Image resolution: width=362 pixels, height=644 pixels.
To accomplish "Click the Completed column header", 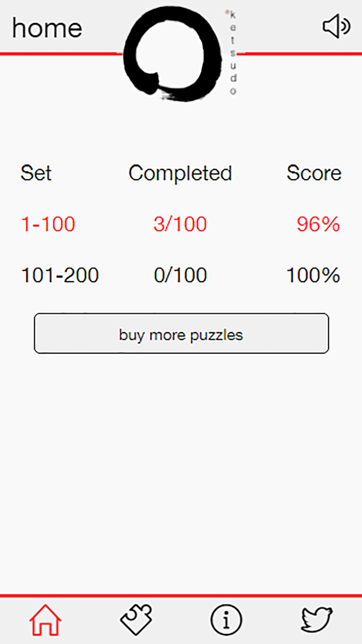I will point(180,173).
